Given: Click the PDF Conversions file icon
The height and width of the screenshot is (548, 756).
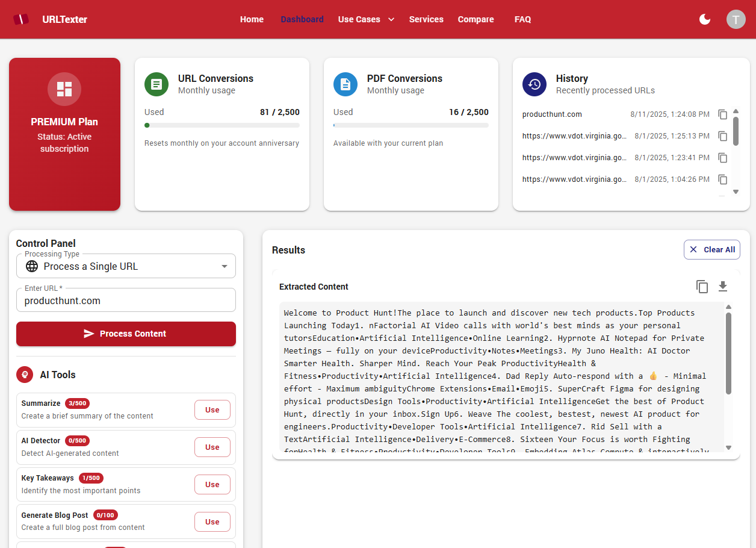Looking at the screenshot, I should click(345, 84).
